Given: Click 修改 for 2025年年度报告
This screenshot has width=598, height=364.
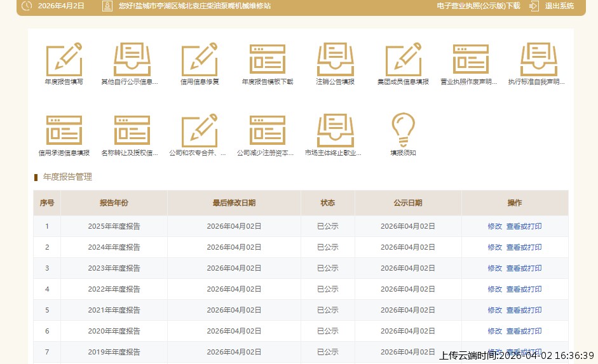Looking at the screenshot, I should (x=495, y=226).
